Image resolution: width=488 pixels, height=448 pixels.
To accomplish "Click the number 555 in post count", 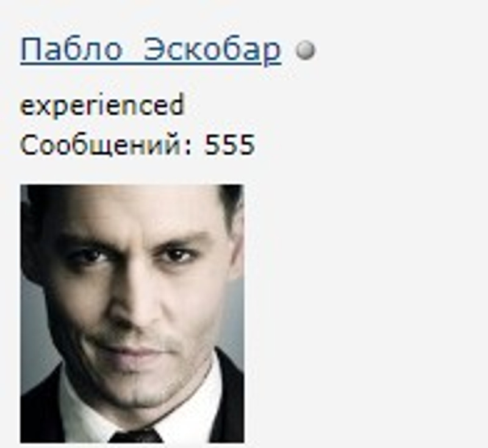I will pyautogui.click(x=230, y=144).
